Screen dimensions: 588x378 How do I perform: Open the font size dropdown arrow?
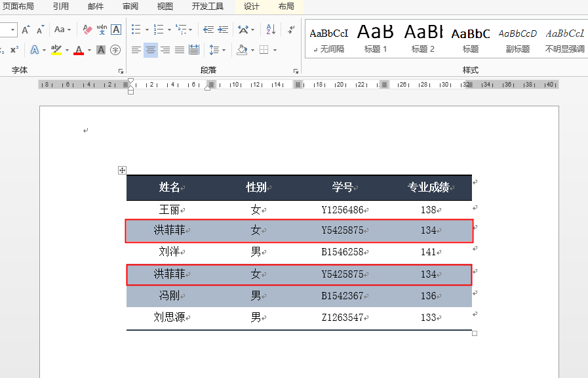(x=12, y=30)
